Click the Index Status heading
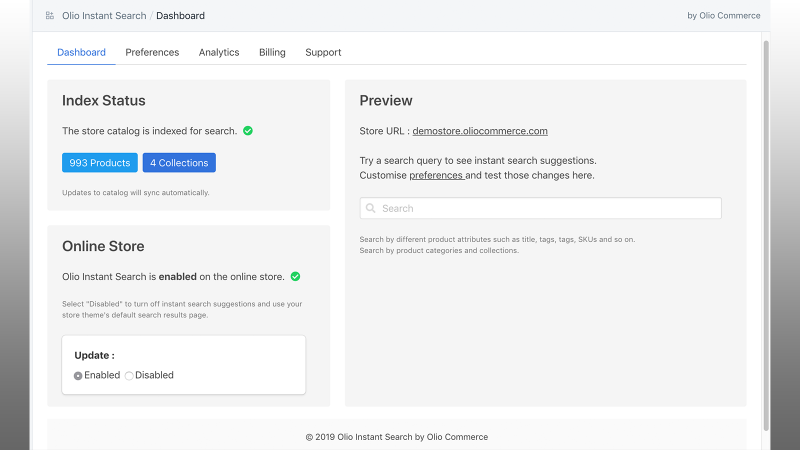 (x=104, y=101)
